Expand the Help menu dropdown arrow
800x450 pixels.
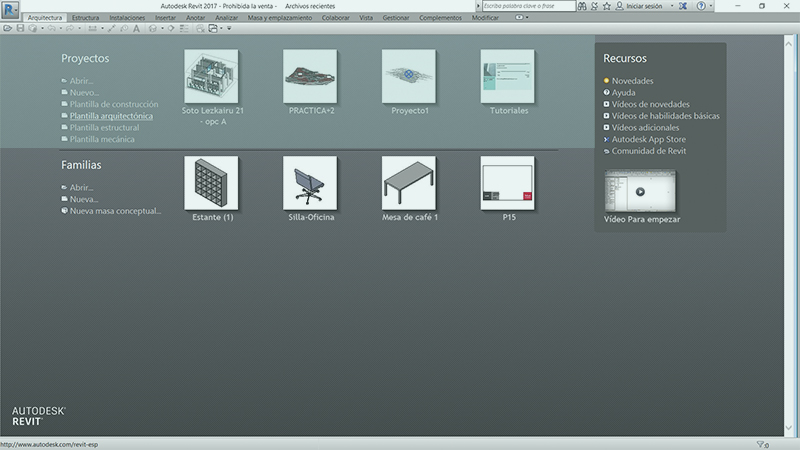[x=711, y=6]
